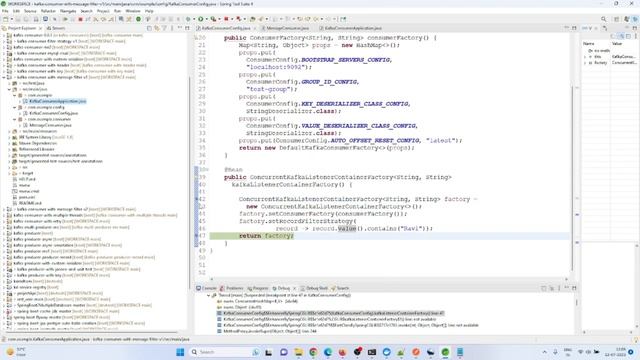This screenshot has width=640, height=360.
Task: Collapse the suspended Thread [main] node
Action: pos(209,295)
